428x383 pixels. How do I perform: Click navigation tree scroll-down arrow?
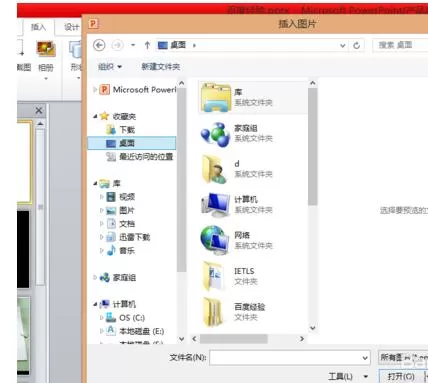pyautogui.click(x=182, y=339)
